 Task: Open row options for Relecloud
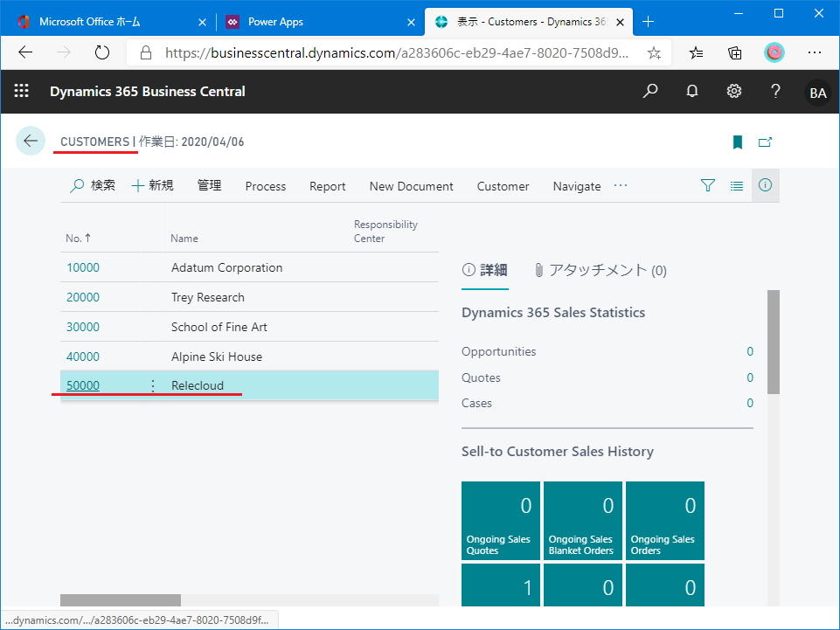(x=153, y=385)
